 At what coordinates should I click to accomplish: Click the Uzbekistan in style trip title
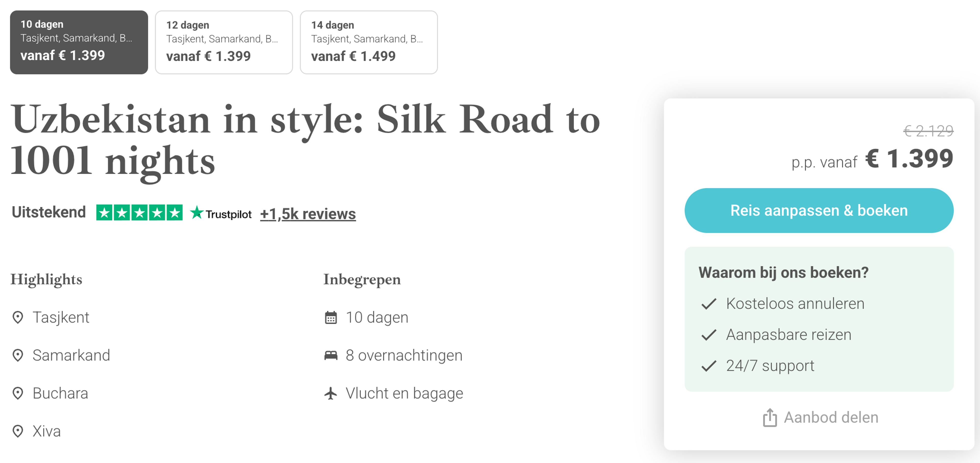[305, 140]
